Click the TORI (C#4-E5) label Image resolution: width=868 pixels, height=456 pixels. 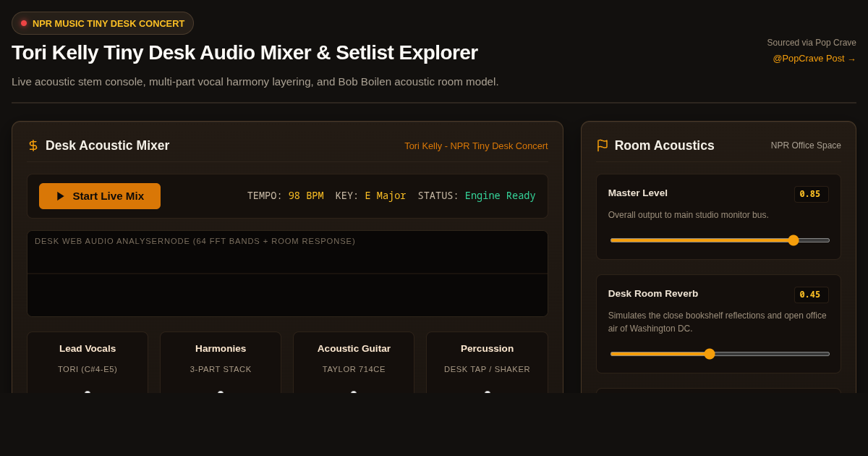88,369
